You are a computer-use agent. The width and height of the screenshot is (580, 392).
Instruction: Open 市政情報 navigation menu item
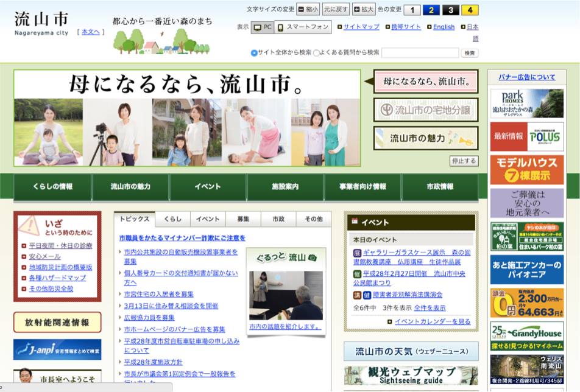pyautogui.click(x=440, y=187)
